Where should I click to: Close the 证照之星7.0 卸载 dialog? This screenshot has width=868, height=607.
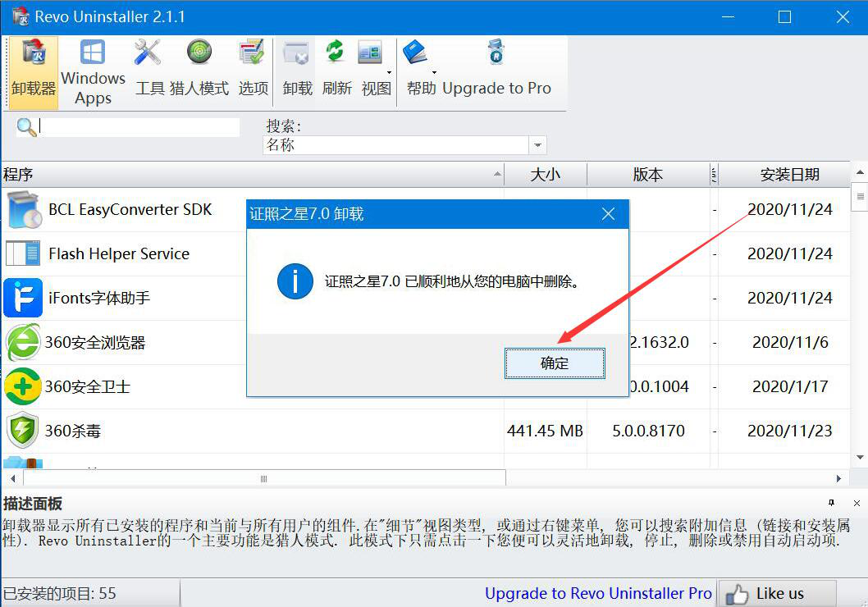[x=609, y=214]
